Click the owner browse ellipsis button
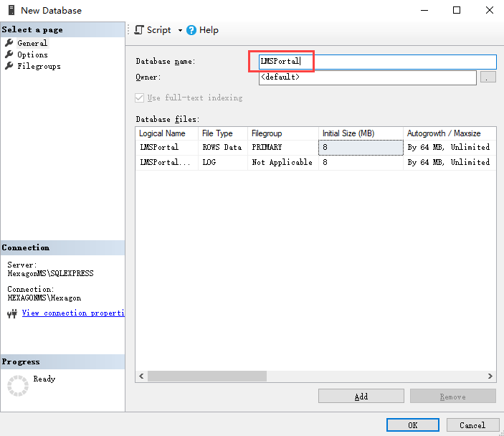 coord(488,77)
